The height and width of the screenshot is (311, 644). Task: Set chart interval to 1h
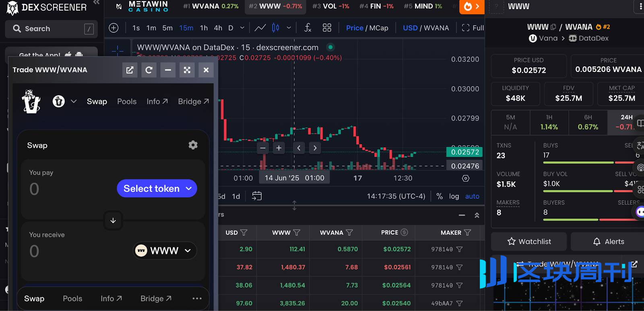point(204,28)
